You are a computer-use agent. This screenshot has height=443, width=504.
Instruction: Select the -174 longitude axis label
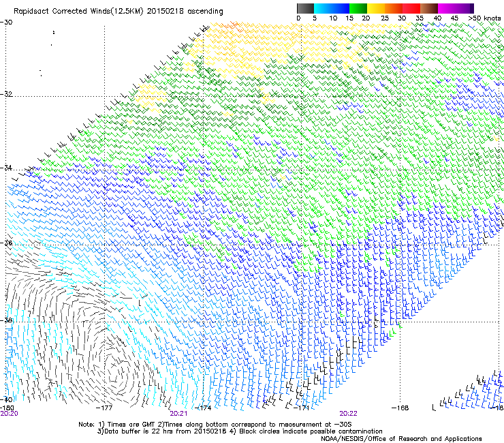204,408
